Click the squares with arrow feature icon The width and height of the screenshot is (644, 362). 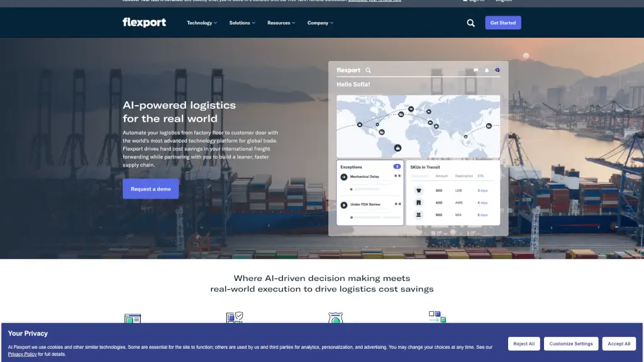pos(438,317)
